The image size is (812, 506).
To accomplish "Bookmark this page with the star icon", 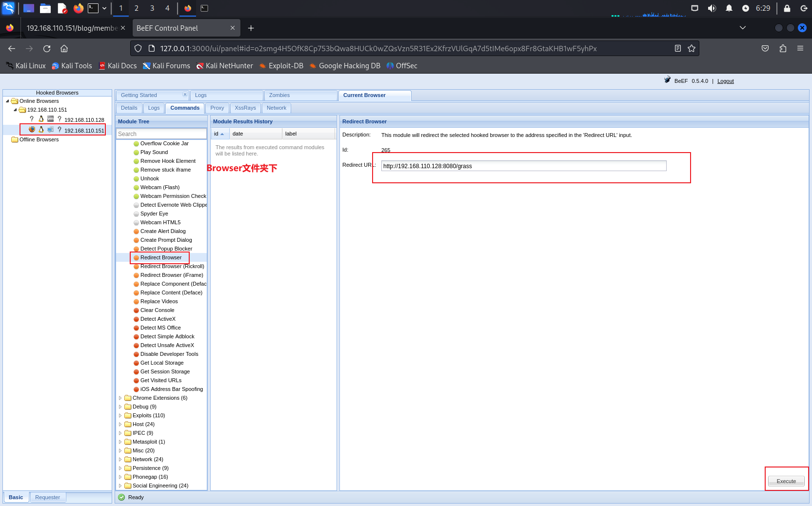I will [691, 48].
